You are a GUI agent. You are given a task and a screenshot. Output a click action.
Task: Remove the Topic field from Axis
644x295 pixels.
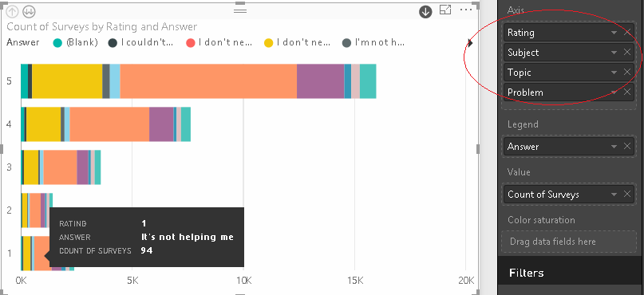coord(627,73)
